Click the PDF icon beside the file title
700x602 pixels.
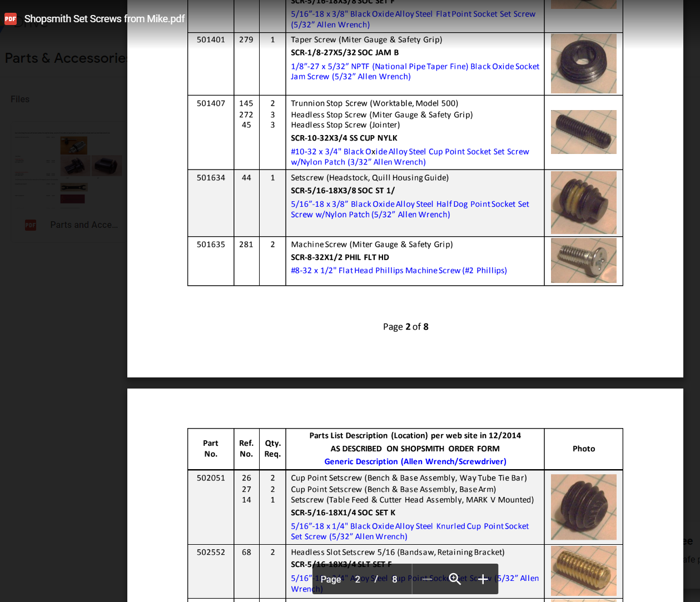[x=11, y=19]
